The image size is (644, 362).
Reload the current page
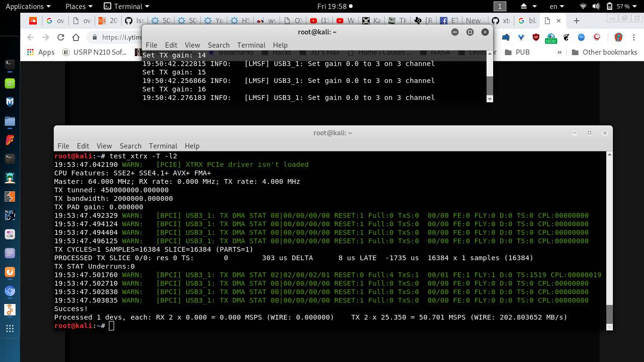pos(61,37)
